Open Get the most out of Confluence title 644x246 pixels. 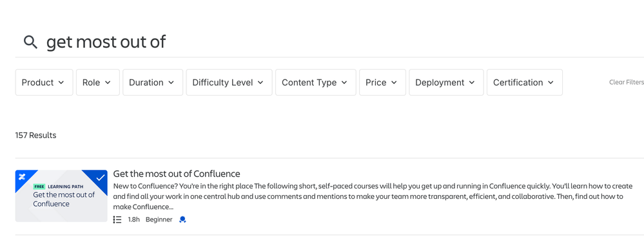[x=177, y=173]
